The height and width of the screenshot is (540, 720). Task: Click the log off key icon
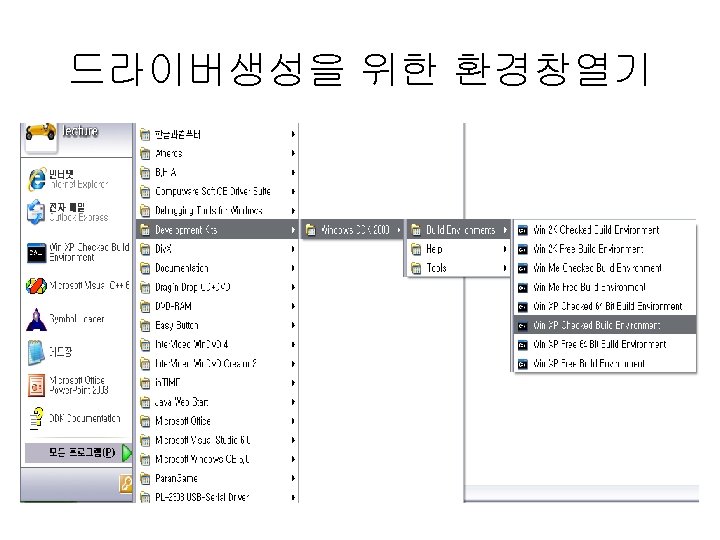(126, 484)
